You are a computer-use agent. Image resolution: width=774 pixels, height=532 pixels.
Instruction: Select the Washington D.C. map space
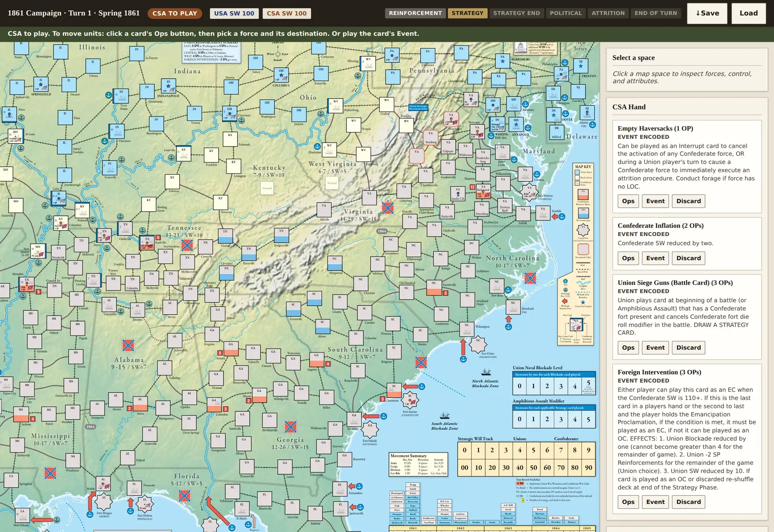pyautogui.click(x=496, y=124)
